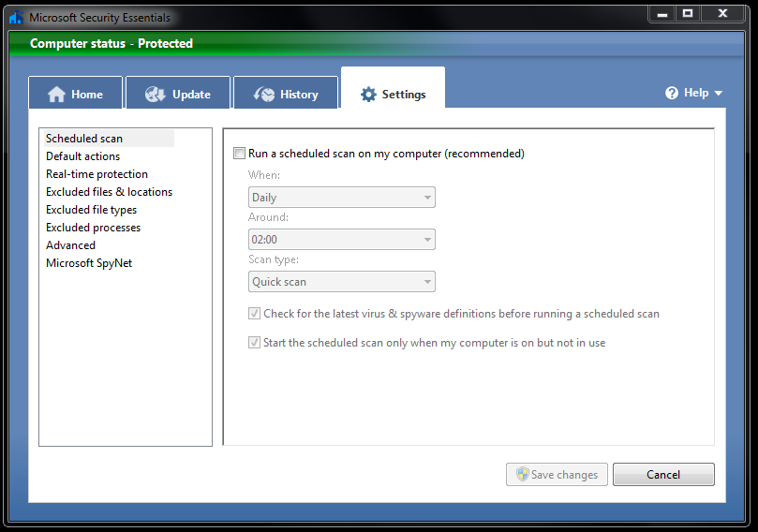Click the Cancel button
Screen dimensions: 758x532
tap(663, 475)
